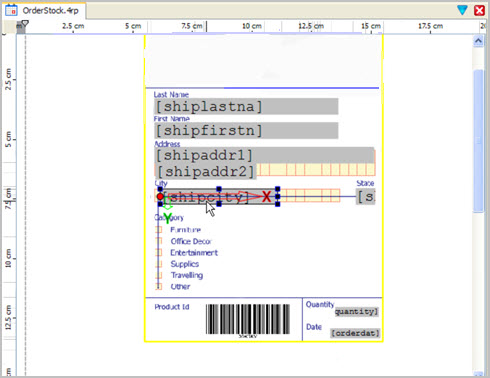Click the 10 cm mark on horizontal ruler
Image resolution: width=490 pixels, height=378 pixels.
tap(252, 26)
